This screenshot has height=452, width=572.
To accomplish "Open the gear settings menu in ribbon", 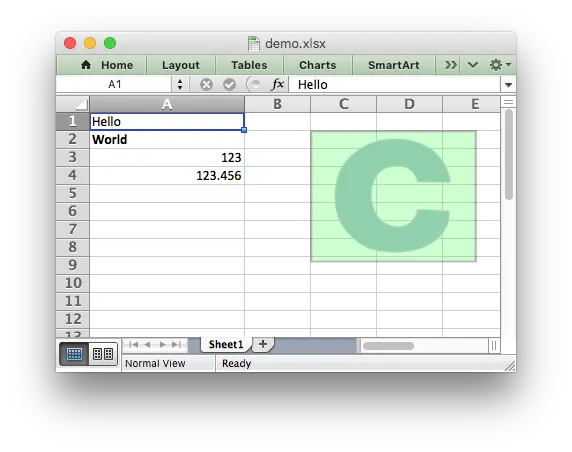I will click(500, 65).
